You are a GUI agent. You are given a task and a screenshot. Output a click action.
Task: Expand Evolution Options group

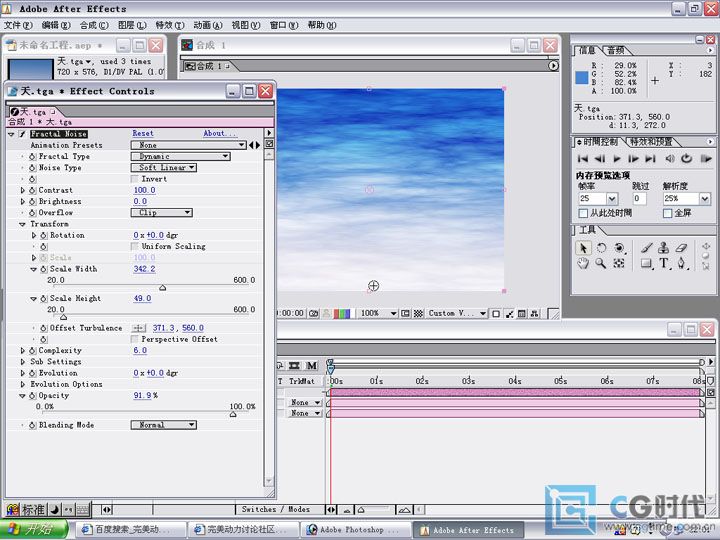pyautogui.click(x=22, y=384)
